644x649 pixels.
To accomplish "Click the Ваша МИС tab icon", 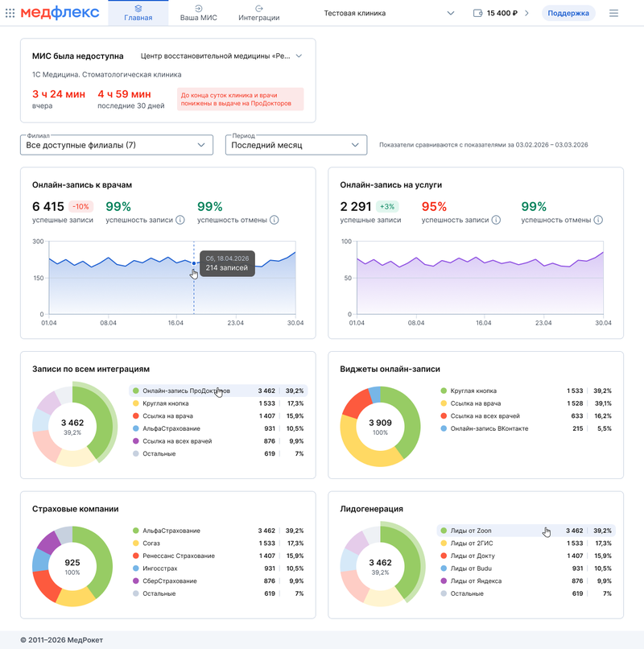I will pyautogui.click(x=199, y=8).
